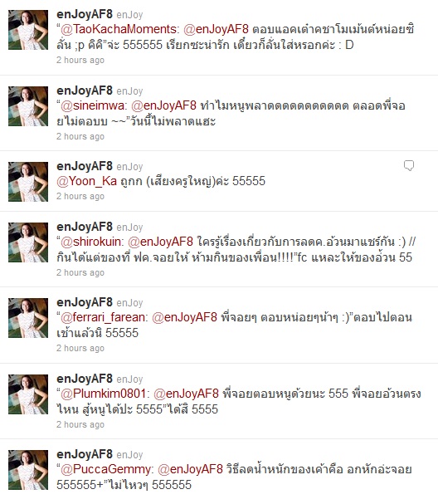
Task: Click the @enJoyAF8 mention in the Plumkim0801 tweet
Action: (x=187, y=394)
